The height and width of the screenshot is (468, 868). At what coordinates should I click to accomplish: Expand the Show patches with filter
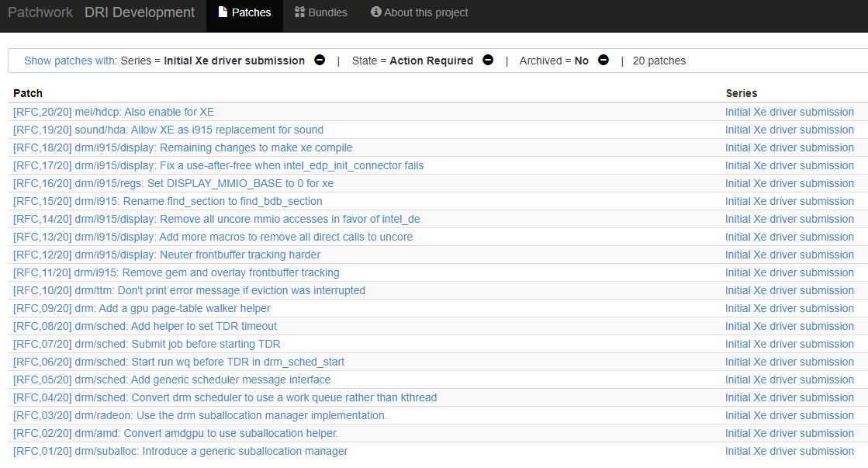pyautogui.click(x=70, y=61)
